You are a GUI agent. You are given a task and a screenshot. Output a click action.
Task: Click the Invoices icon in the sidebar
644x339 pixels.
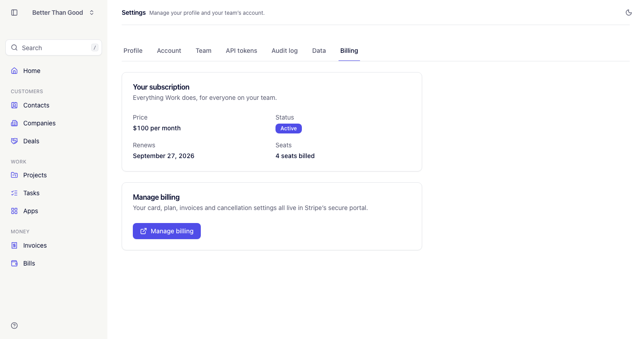tap(14, 245)
